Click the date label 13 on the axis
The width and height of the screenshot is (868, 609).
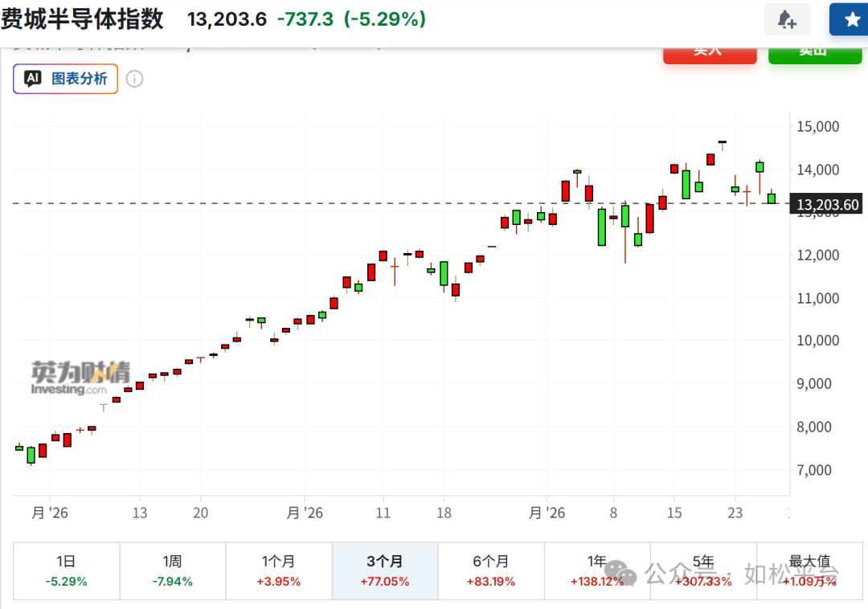(140, 513)
